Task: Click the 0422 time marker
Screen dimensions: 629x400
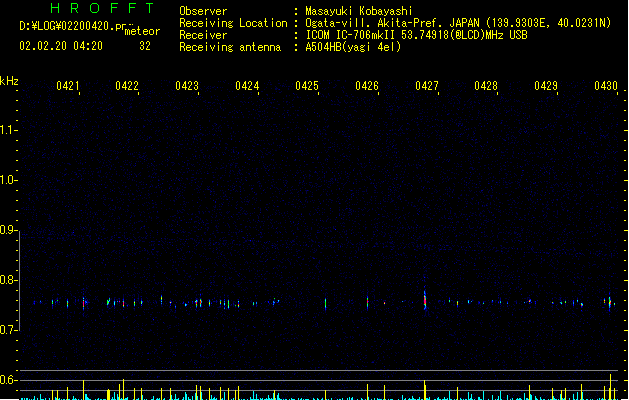Action: pos(127,86)
